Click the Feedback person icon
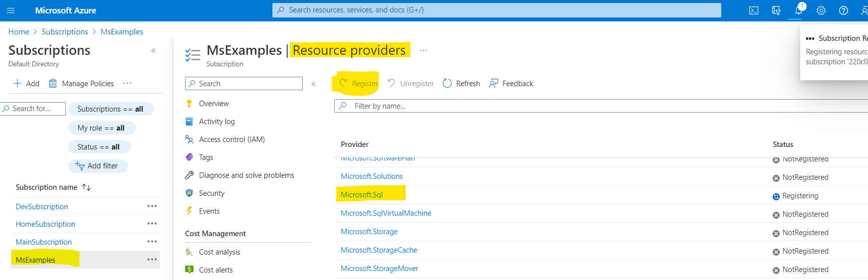The width and height of the screenshot is (868, 280). 493,83
